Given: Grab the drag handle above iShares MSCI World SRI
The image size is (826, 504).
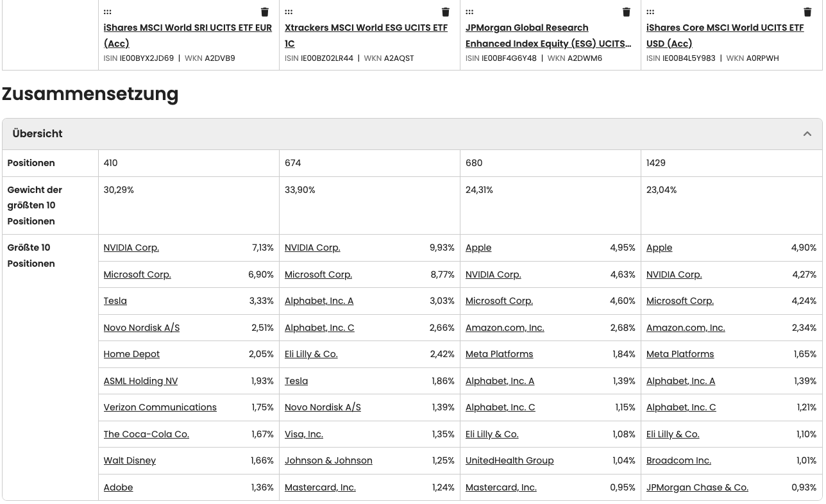Looking at the screenshot, I should click(107, 12).
